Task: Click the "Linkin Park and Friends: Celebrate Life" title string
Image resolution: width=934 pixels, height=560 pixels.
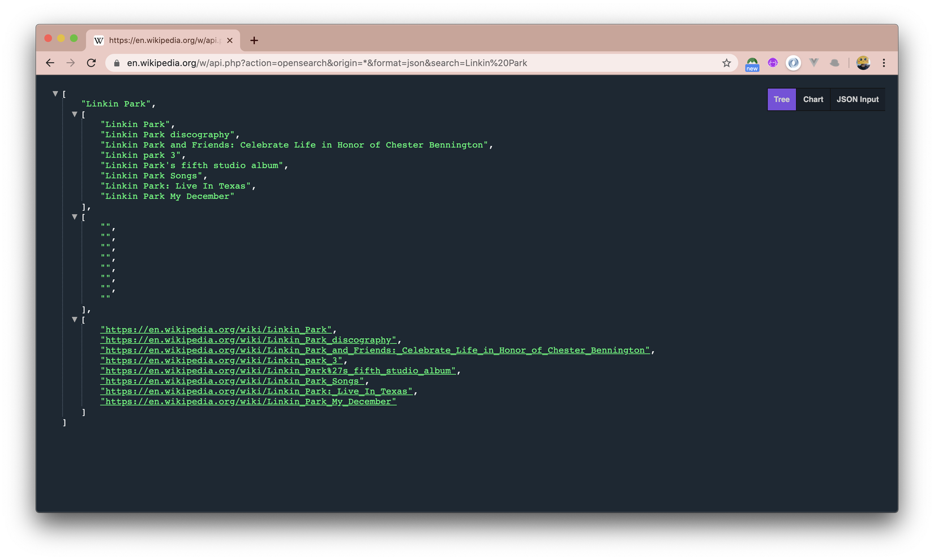Action: click(294, 145)
